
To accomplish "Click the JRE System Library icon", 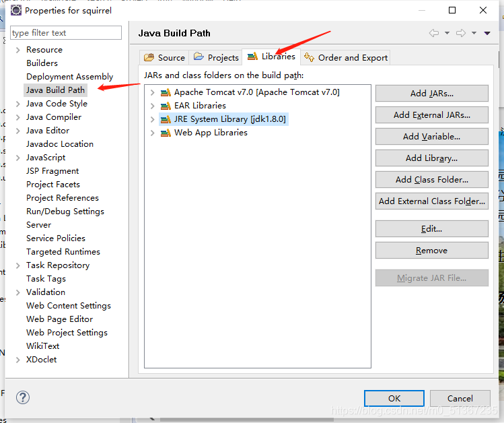I will [x=166, y=119].
